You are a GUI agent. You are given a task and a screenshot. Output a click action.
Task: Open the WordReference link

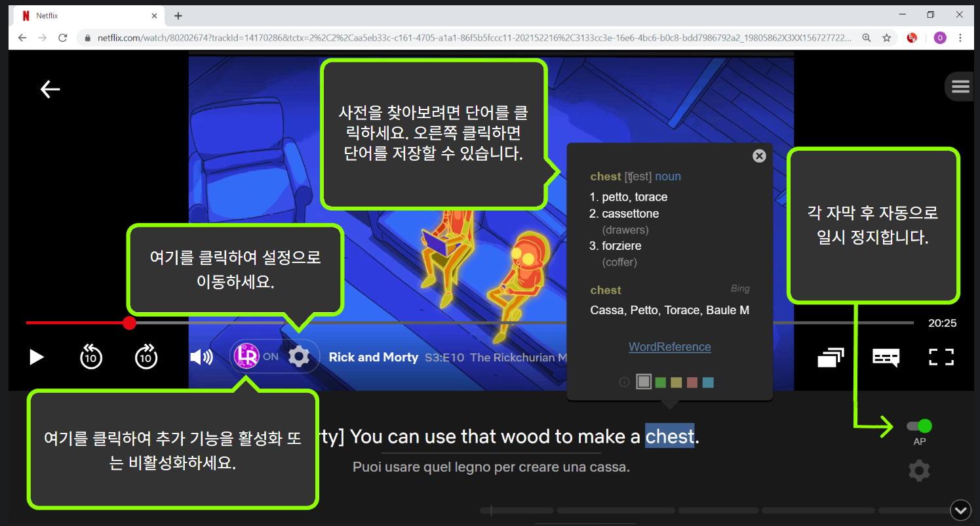tap(669, 346)
